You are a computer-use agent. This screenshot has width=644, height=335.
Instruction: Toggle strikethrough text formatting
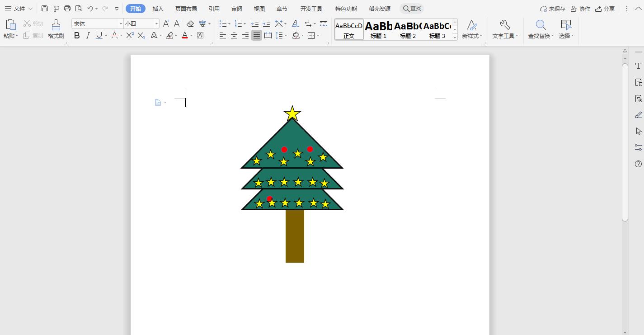click(x=115, y=35)
